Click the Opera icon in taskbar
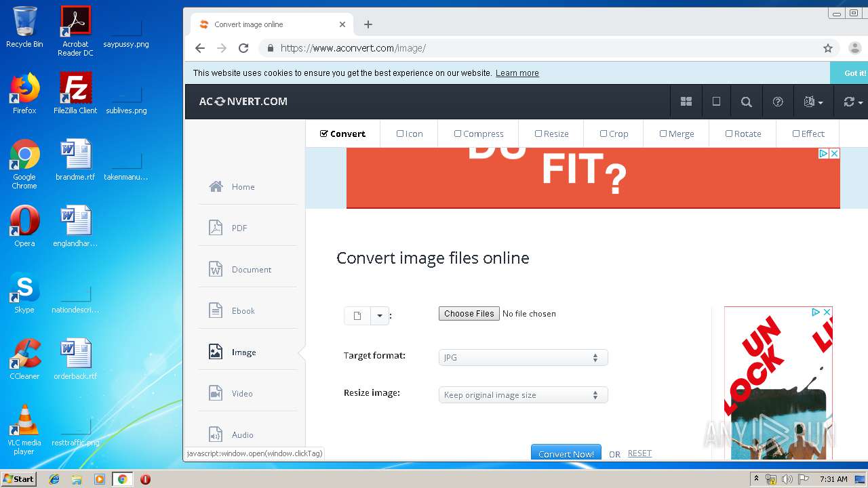The height and width of the screenshot is (488, 868). pyautogui.click(x=145, y=479)
